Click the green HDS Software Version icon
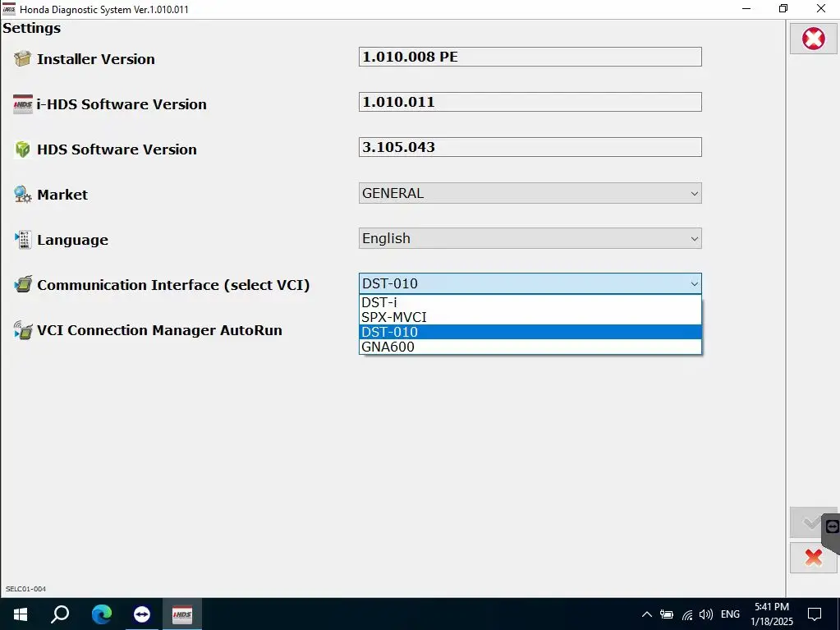The height and width of the screenshot is (630, 840). tap(22, 149)
